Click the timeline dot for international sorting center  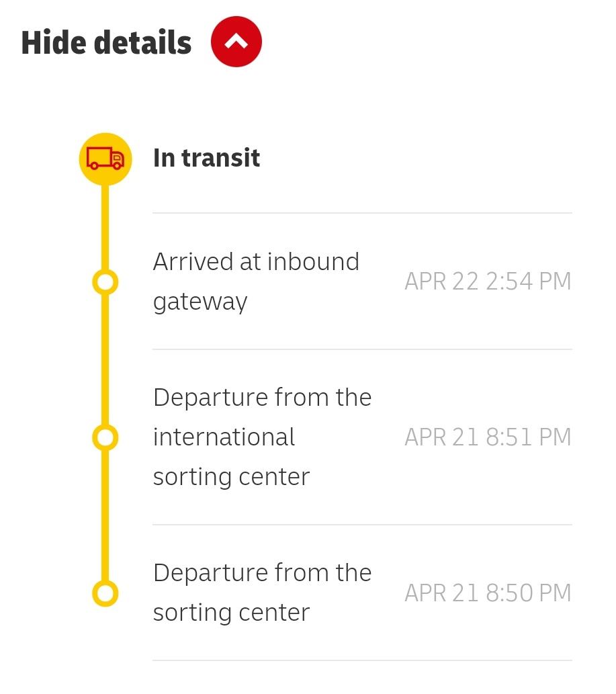tap(105, 437)
